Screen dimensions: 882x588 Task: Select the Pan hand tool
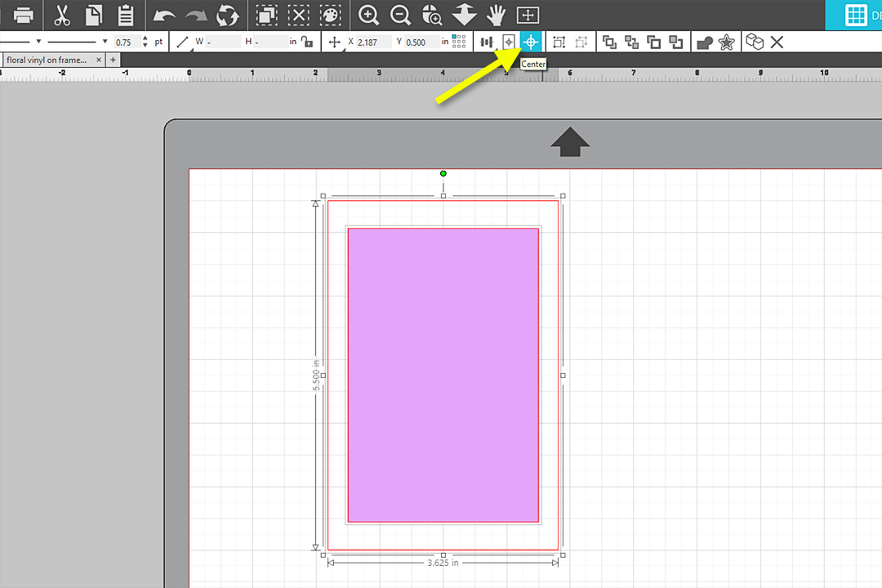coord(496,15)
